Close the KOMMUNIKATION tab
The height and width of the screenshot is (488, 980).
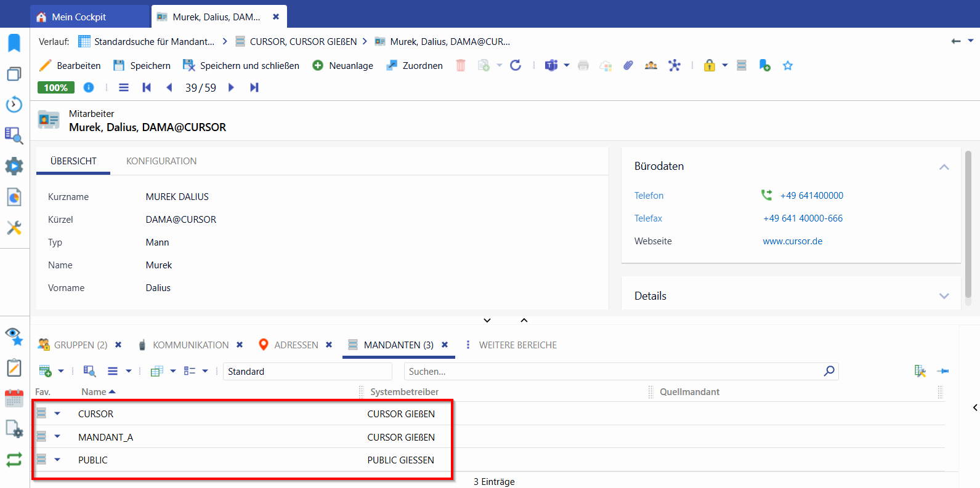(x=240, y=345)
